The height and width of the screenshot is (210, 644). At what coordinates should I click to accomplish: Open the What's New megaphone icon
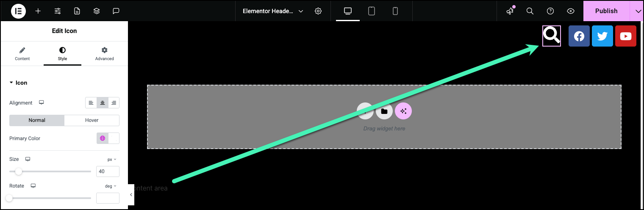pos(510,11)
